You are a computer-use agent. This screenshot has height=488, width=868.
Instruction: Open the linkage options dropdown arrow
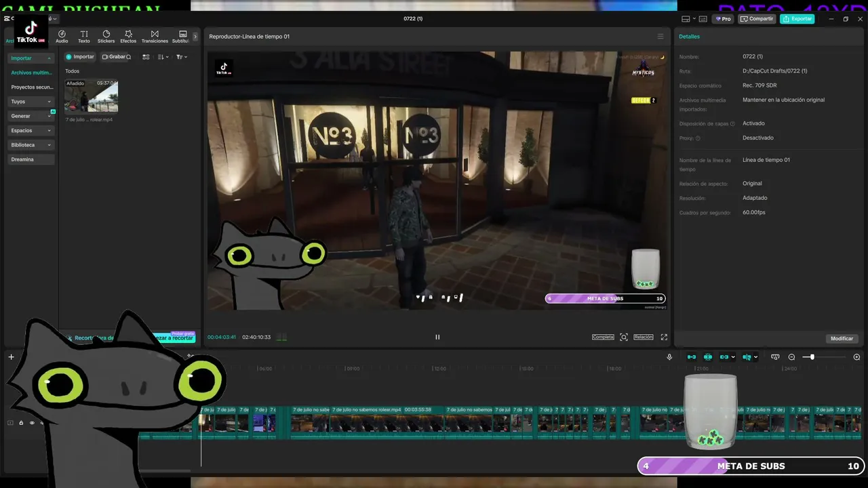tap(733, 357)
